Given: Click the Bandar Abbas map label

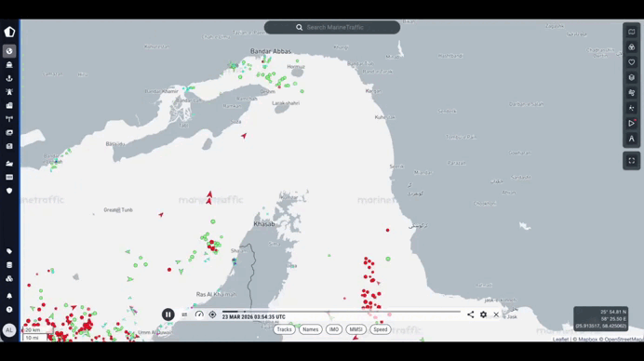Looking at the screenshot, I should pos(271,51).
